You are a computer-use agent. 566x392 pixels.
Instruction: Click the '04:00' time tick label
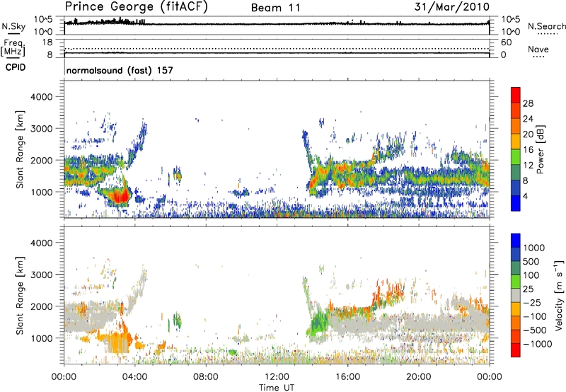(x=134, y=377)
